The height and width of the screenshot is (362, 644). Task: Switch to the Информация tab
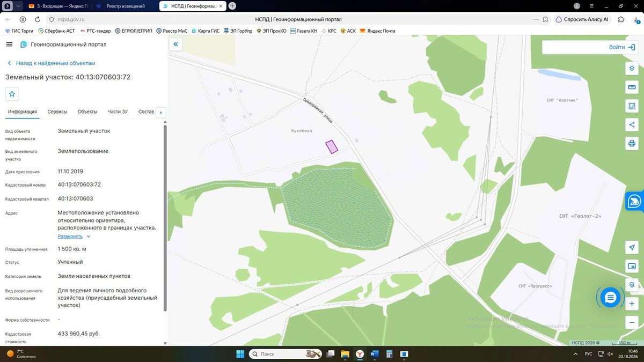tap(23, 112)
